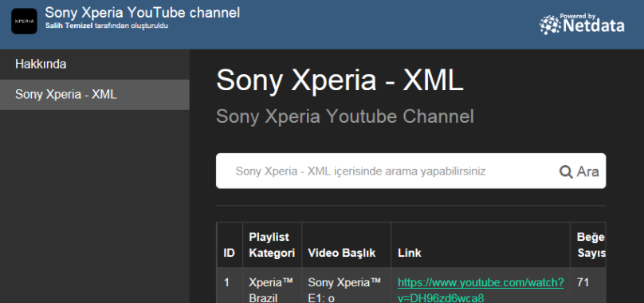Click the ID column header
Image resolution: width=644 pixels, height=303 pixels.
[230, 245]
